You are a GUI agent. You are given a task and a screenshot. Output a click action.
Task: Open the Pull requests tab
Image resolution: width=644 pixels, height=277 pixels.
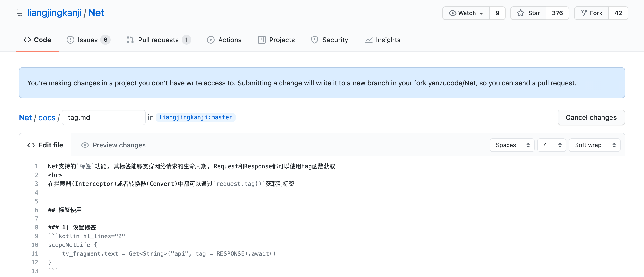(x=159, y=40)
